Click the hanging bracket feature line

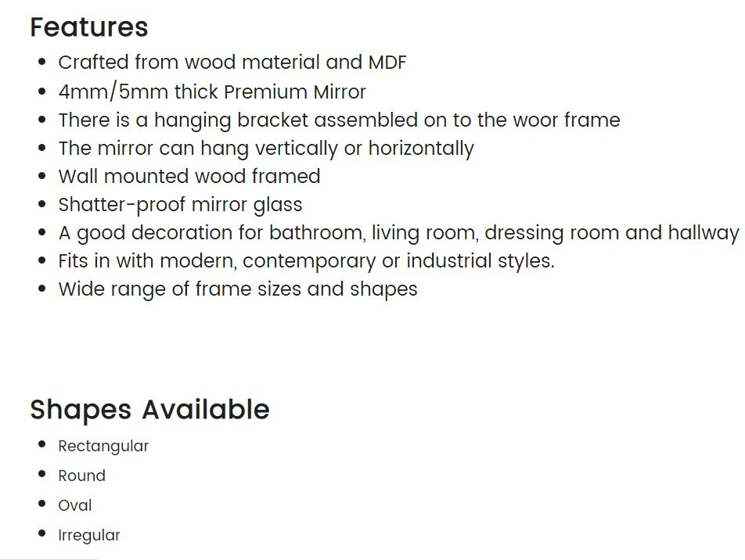pyautogui.click(x=340, y=120)
